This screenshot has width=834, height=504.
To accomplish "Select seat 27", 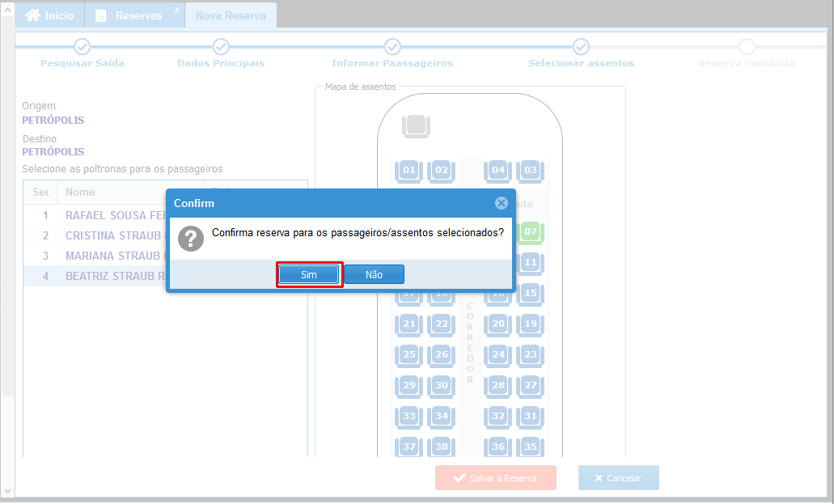I will pyautogui.click(x=531, y=387).
